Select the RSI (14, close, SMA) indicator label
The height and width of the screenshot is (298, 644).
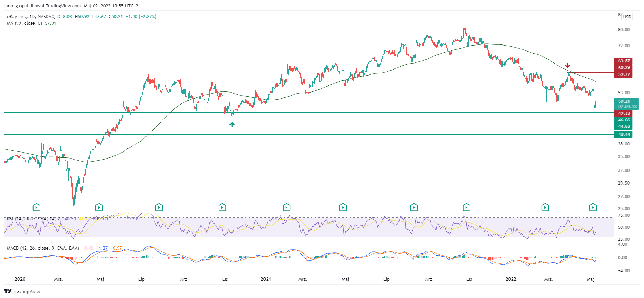coord(34,219)
